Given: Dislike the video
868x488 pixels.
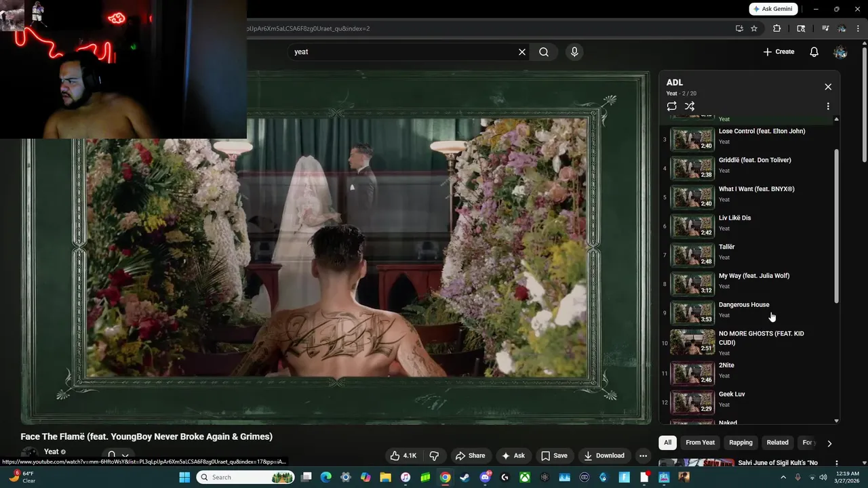Looking at the screenshot, I should [435, 455].
